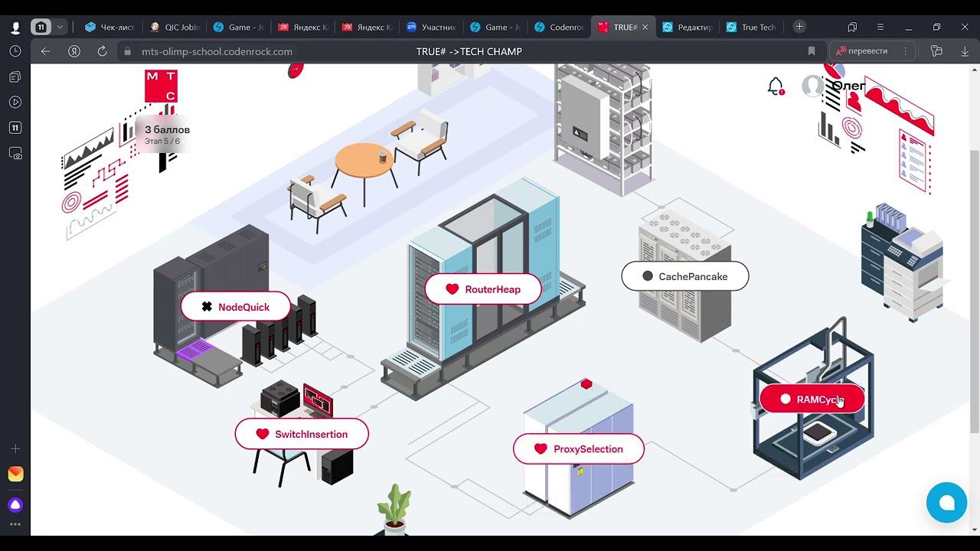Click the heart icon on RouterHeap

click(452, 289)
